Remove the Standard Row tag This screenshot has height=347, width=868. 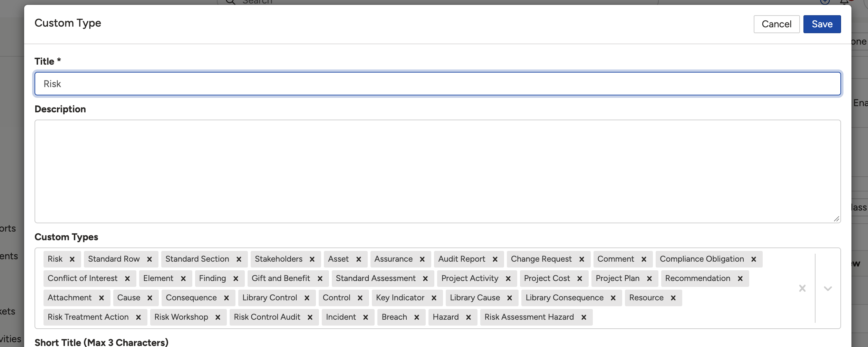tap(150, 259)
